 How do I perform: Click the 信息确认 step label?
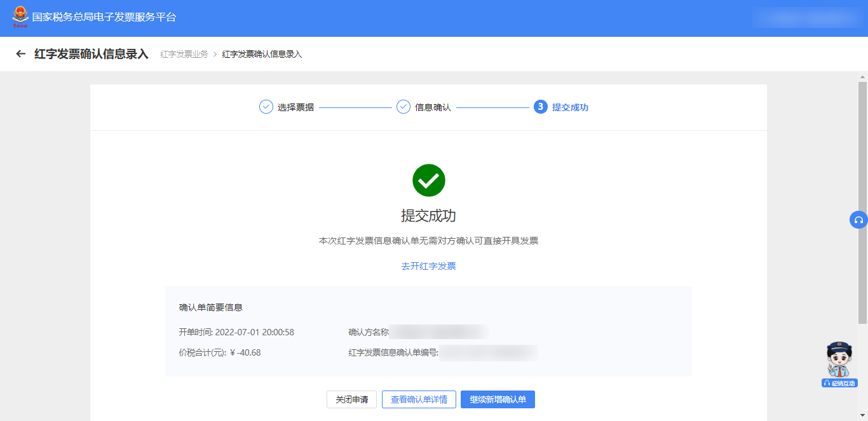pyautogui.click(x=433, y=107)
